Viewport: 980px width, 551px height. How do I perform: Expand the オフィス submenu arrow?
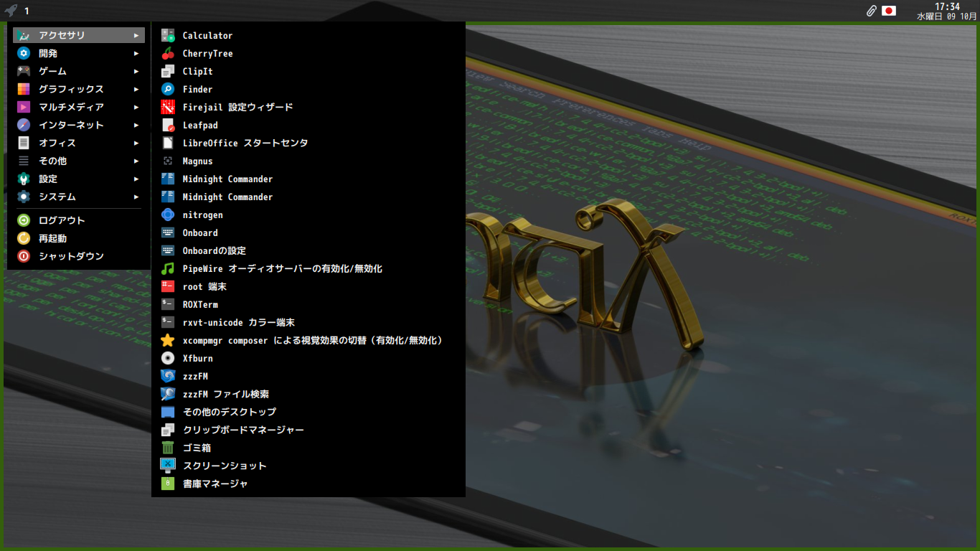pyautogui.click(x=136, y=143)
